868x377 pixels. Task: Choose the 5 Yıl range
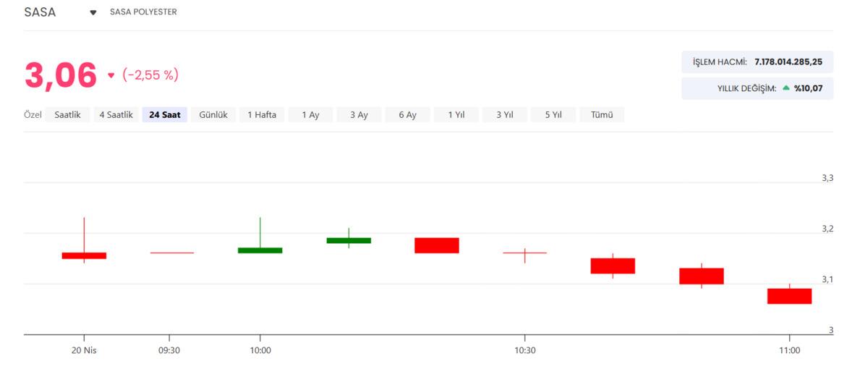point(553,114)
